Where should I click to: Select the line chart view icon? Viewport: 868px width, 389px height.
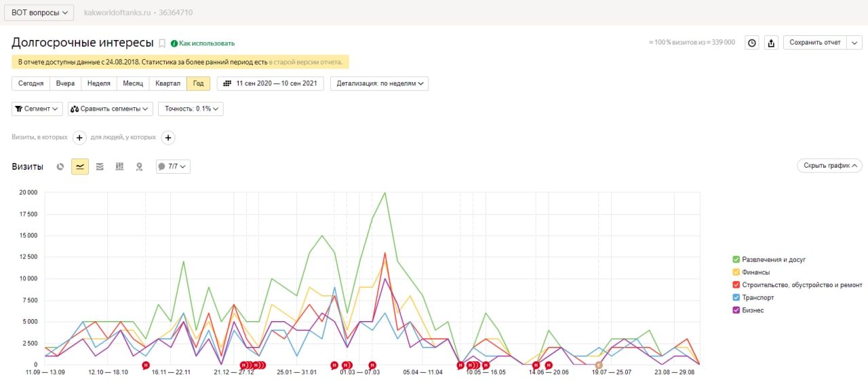tap(80, 166)
